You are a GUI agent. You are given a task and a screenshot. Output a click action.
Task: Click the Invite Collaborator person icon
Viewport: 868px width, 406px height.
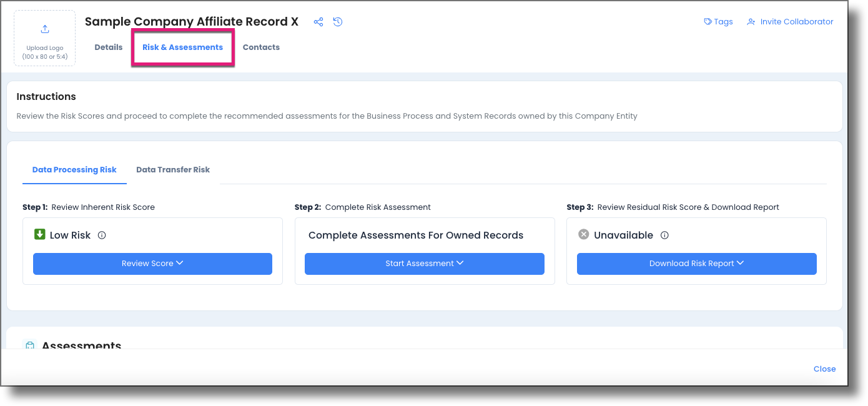coord(750,21)
